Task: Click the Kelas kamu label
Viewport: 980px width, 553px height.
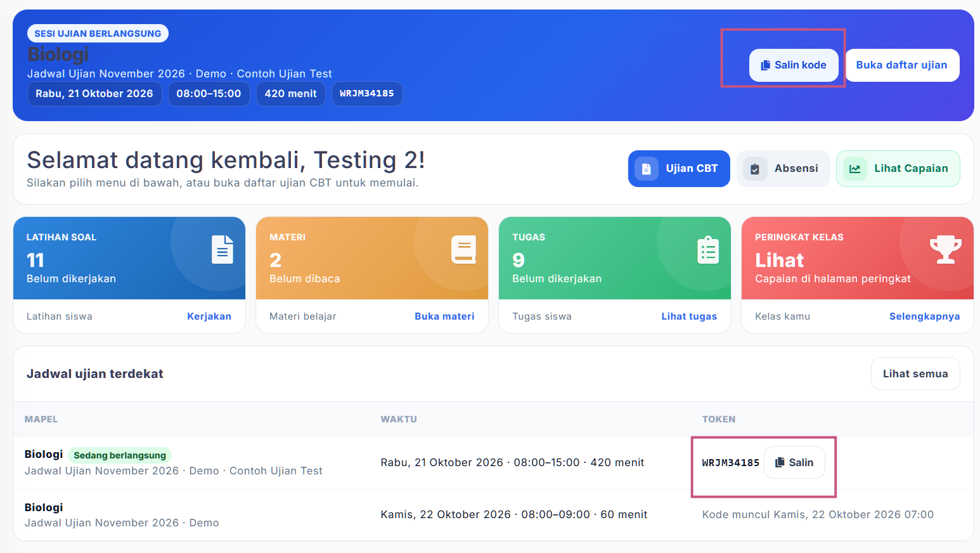Action: (x=782, y=316)
